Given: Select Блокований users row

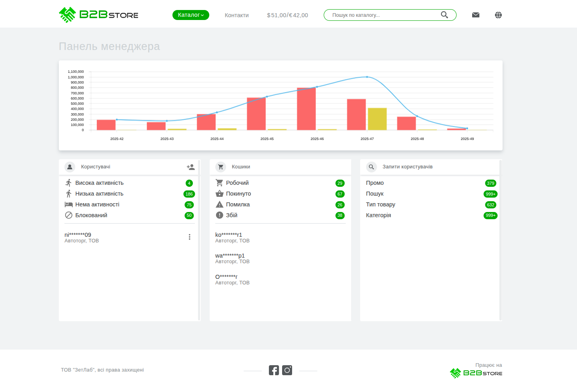Looking at the screenshot, I should pyautogui.click(x=91, y=215).
